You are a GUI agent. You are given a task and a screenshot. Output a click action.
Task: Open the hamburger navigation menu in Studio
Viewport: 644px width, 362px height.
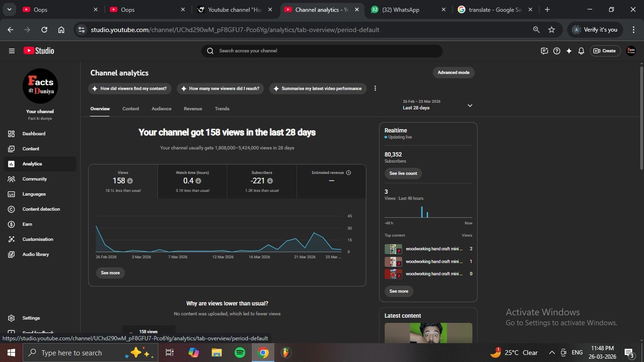coord(12,51)
